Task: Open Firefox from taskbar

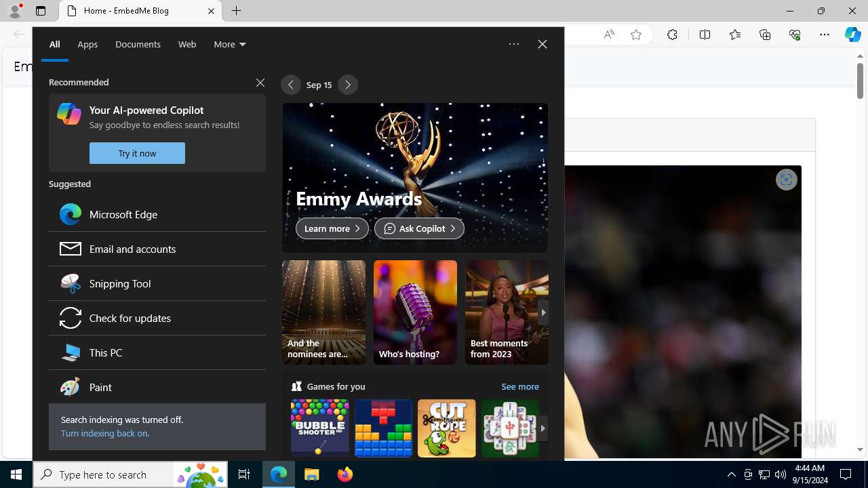Action: pos(345,474)
